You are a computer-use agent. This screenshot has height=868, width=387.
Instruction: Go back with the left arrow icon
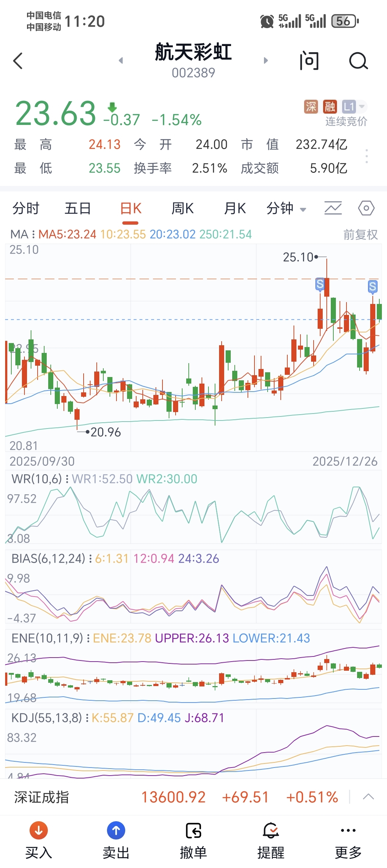point(18,61)
